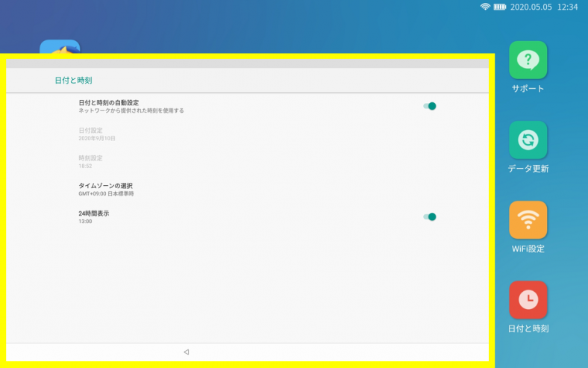Image resolution: width=588 pixels, height=368 pixels.
Task: Click ネットワークから提供された時刻を使用する description
Action: [x=131, y=110]
